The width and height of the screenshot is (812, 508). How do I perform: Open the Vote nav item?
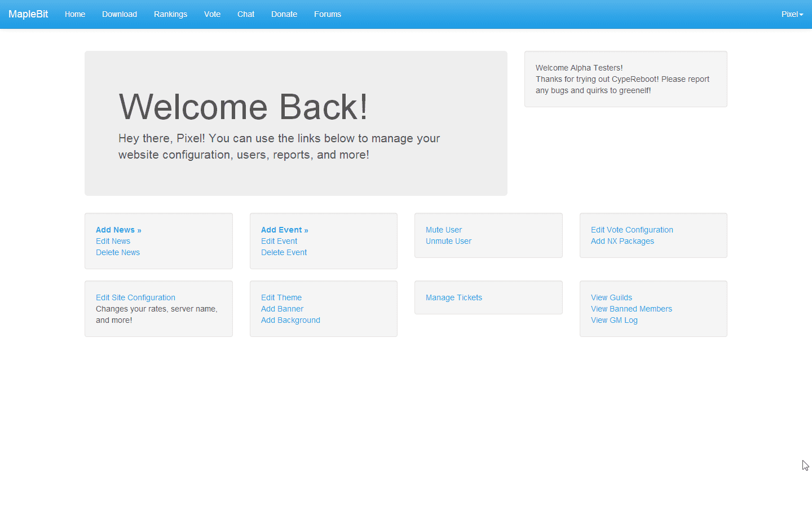(x=212, y=14)
